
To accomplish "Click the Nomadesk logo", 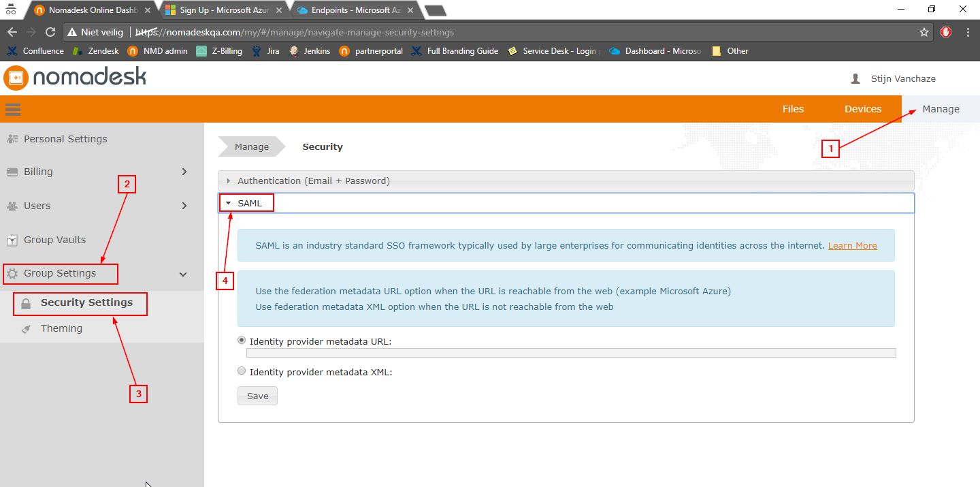I will pos(75,78).
